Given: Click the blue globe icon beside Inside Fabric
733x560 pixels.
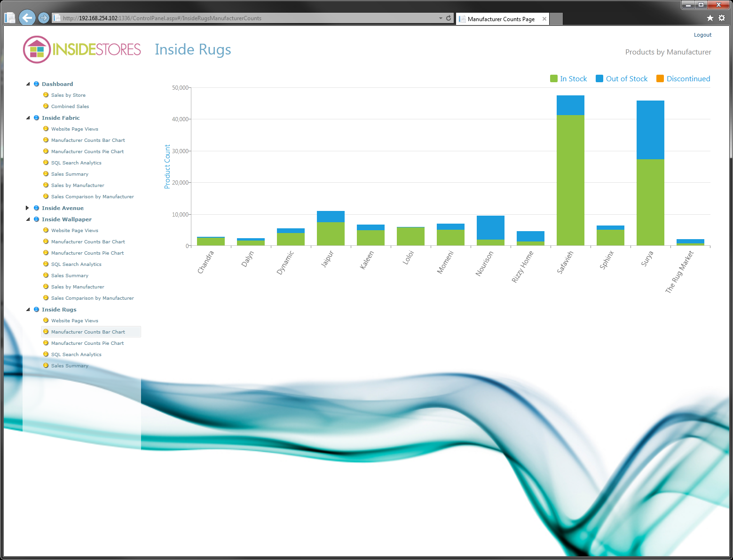Looking at the screenshot, I should pos(36,118).
